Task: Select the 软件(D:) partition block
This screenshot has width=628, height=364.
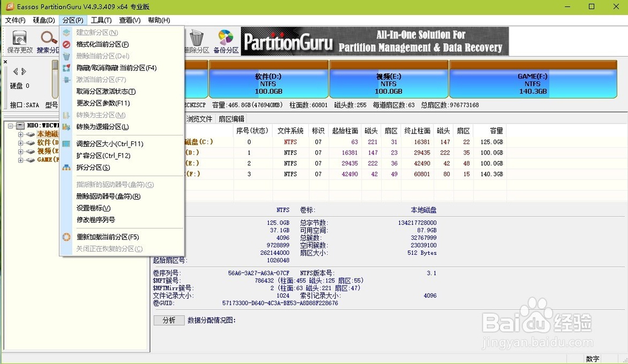Action: (x=268, y=79)
